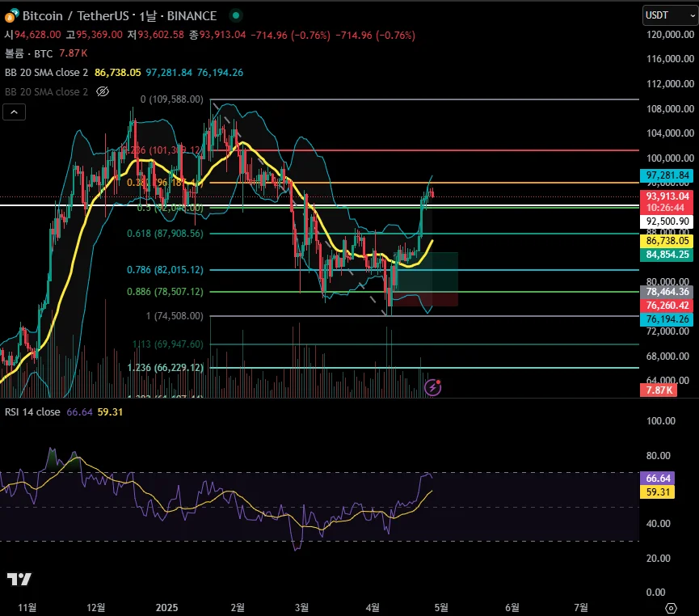
Task: Click the Bitcoin coin logo icon
Action: [11, 15]
